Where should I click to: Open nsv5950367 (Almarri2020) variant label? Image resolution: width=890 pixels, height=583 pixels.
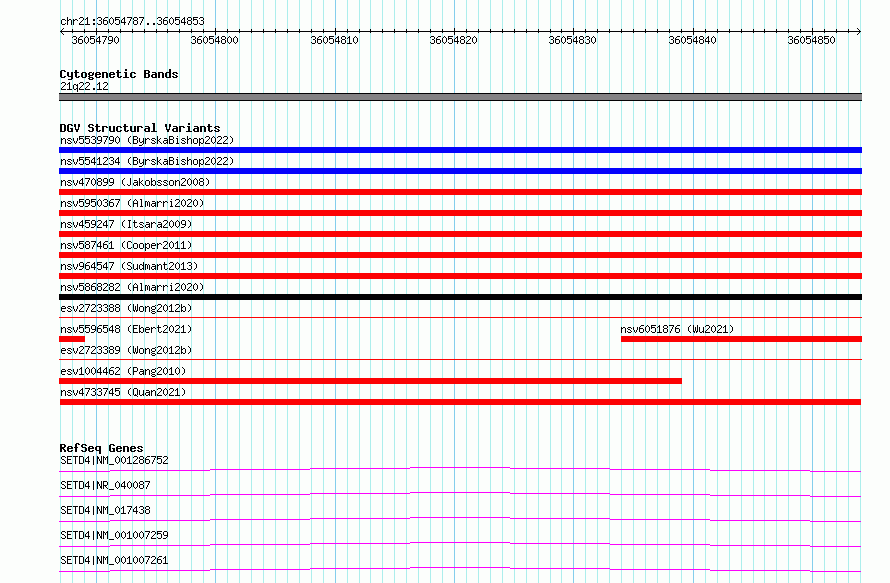pos(132,203)
